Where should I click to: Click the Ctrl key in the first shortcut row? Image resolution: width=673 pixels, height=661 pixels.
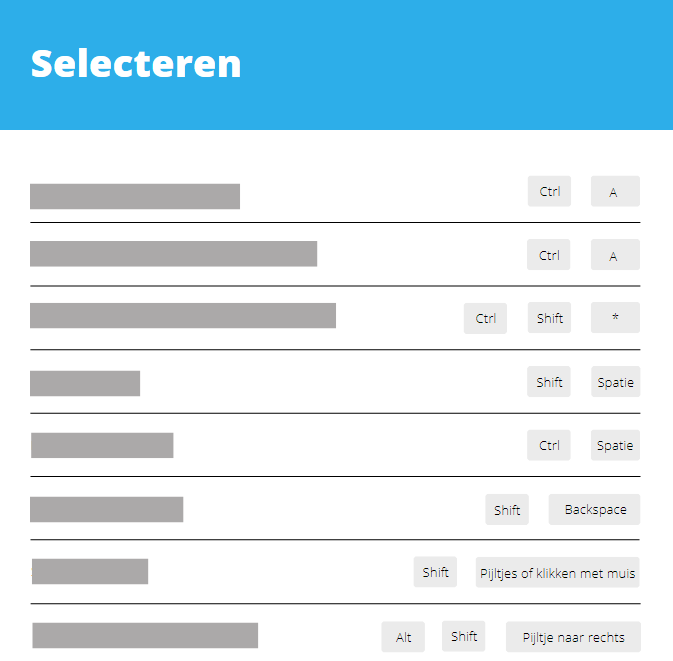tap(549, 191)
